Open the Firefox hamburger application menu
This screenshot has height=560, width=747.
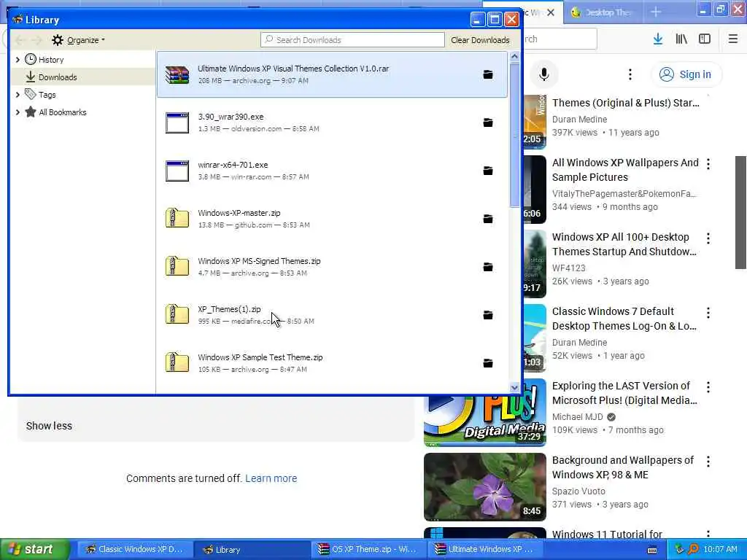pyautogui.click(x=733, y=39)
